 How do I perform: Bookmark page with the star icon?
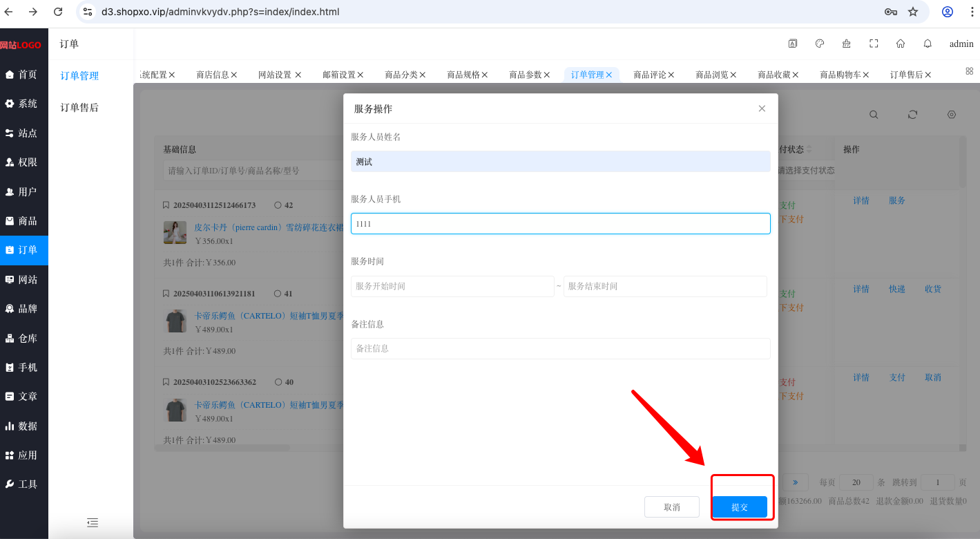pyautogui.click(x=913, y=12)
